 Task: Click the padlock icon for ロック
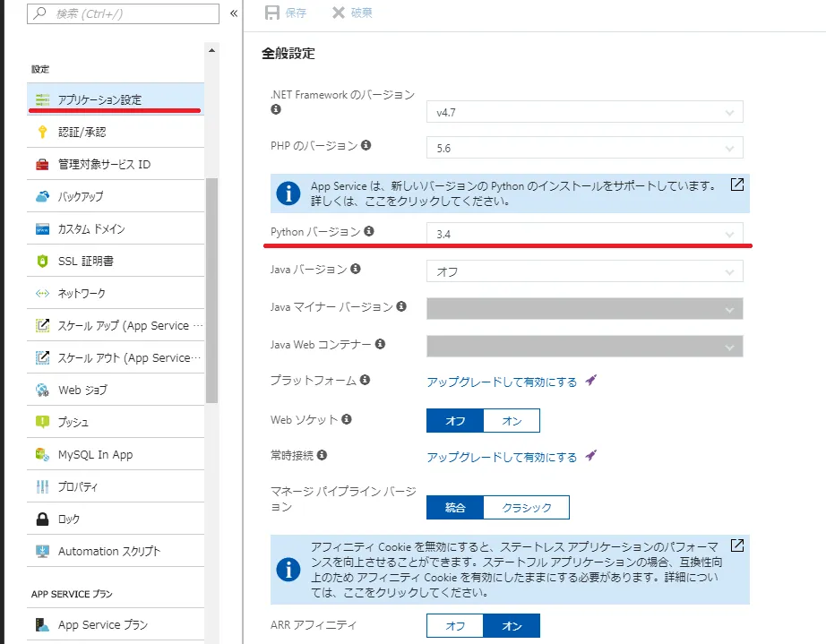tap(42, 519)
